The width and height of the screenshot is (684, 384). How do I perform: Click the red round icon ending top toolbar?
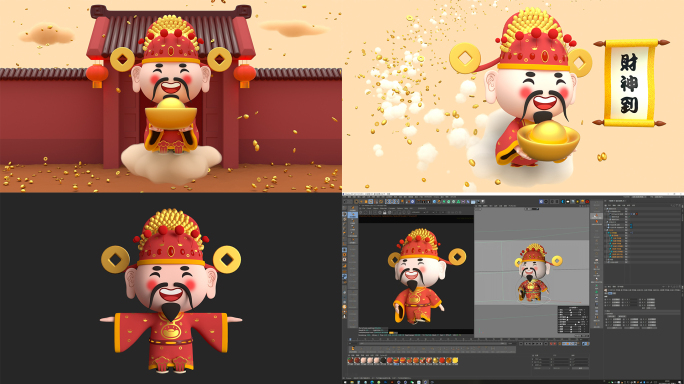(587, 202)
